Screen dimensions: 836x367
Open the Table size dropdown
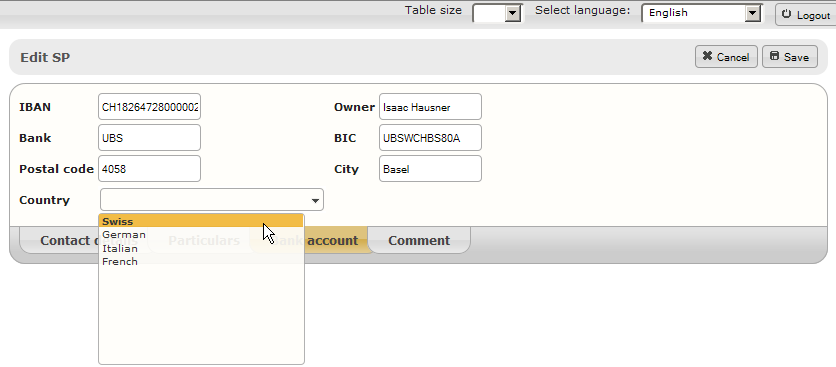click(497, 13)
